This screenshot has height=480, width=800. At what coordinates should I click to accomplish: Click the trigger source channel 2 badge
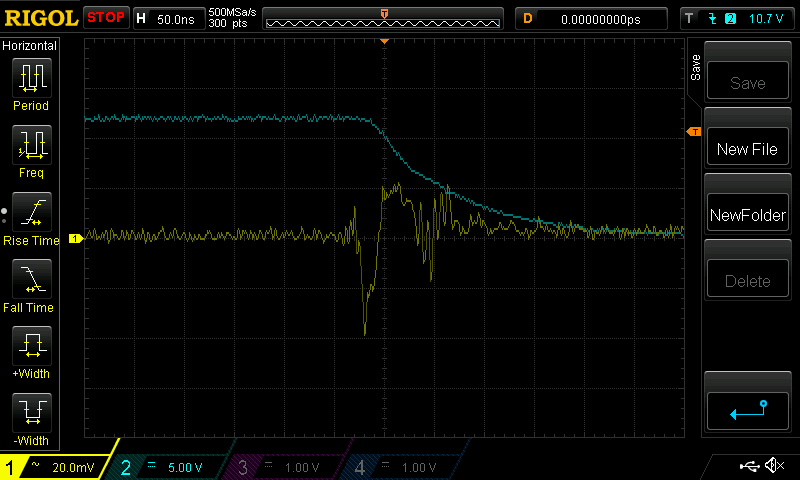point(731,19)
